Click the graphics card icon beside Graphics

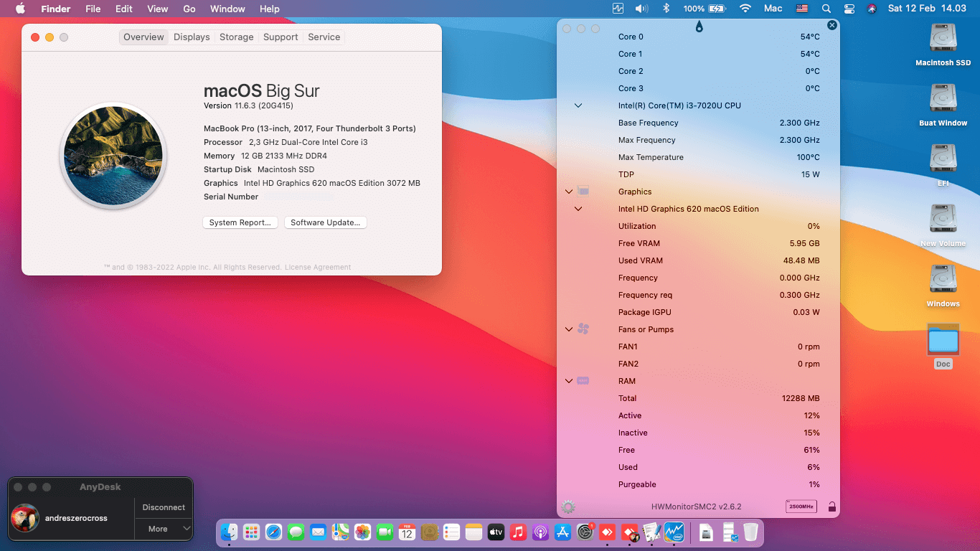(x=583, y=192)
